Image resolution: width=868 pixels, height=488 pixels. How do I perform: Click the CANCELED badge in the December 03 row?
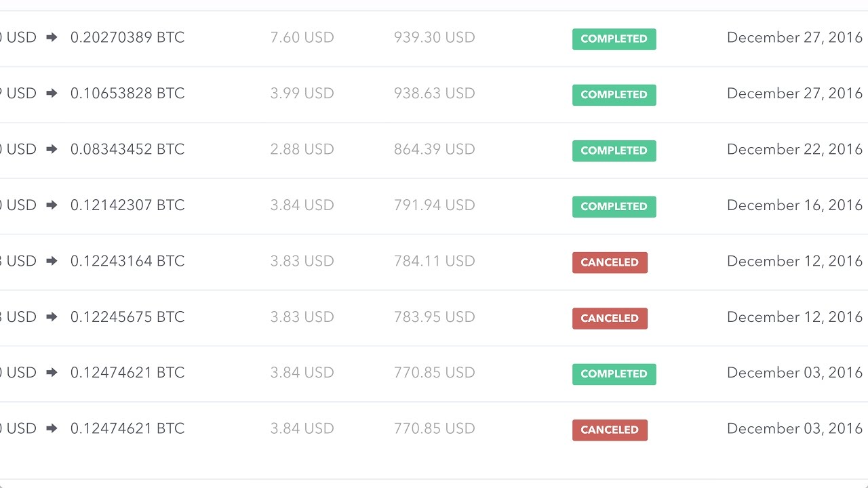tap(610, 430)
